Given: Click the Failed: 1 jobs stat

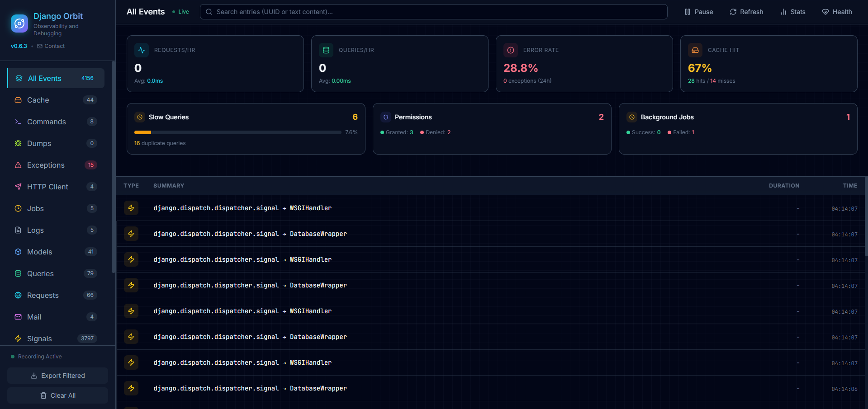Looking at the screenshot, I should tap(681, 132).
